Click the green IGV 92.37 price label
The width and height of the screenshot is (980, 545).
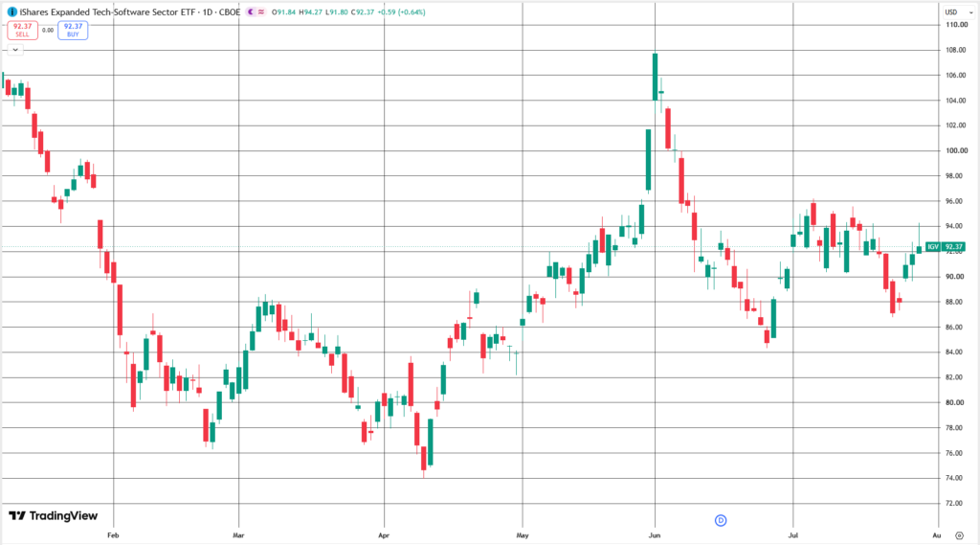pos(945,246)
